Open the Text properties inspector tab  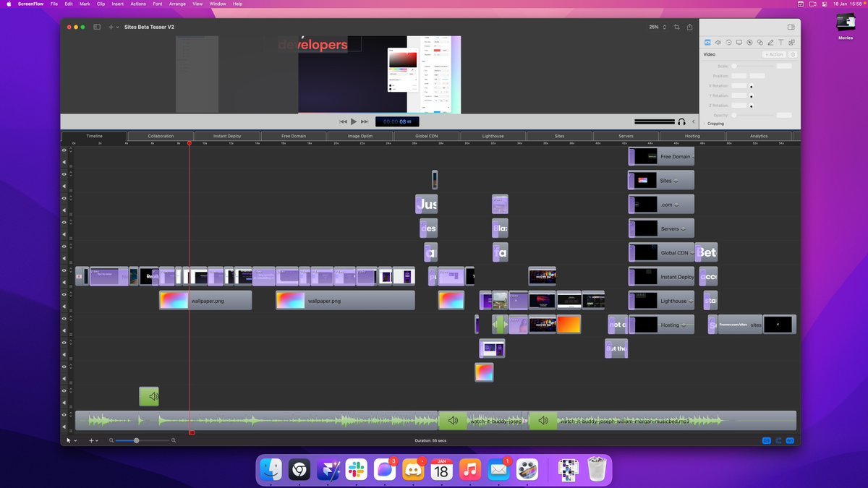coord(781,43)
